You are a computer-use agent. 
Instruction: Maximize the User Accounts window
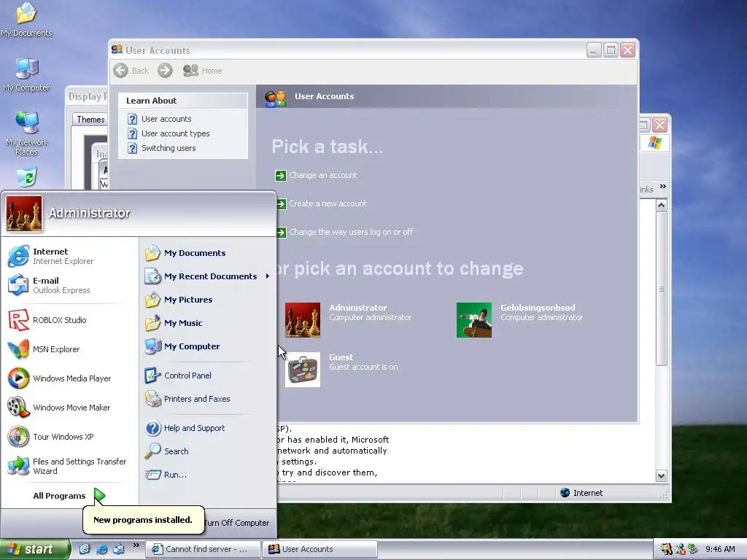click(x=611, y=50)
